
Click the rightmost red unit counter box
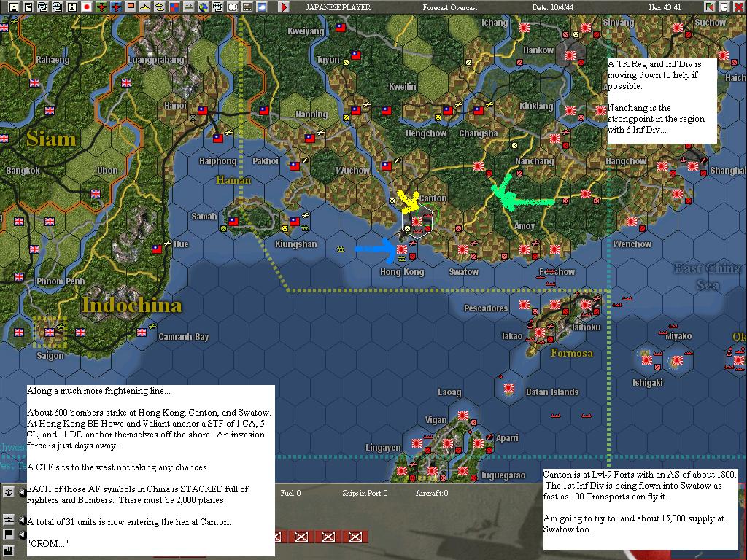[355, 537]
